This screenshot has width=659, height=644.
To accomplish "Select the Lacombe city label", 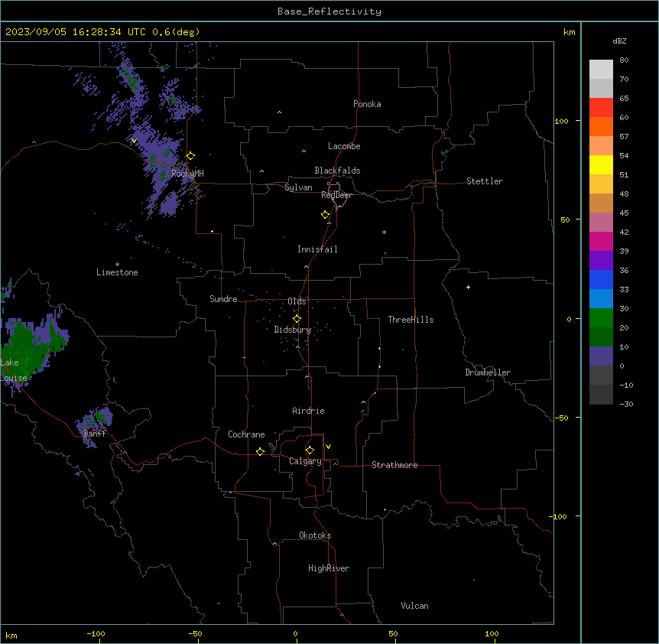I will 344,146.
